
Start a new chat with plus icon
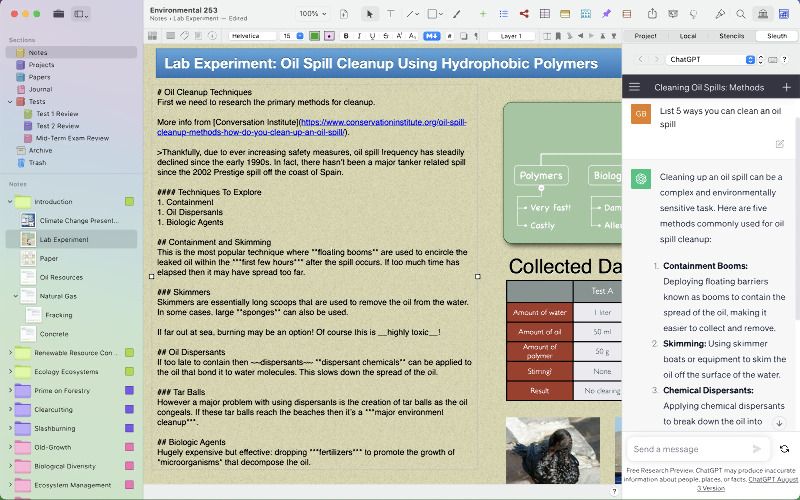(x=786, y=87)
